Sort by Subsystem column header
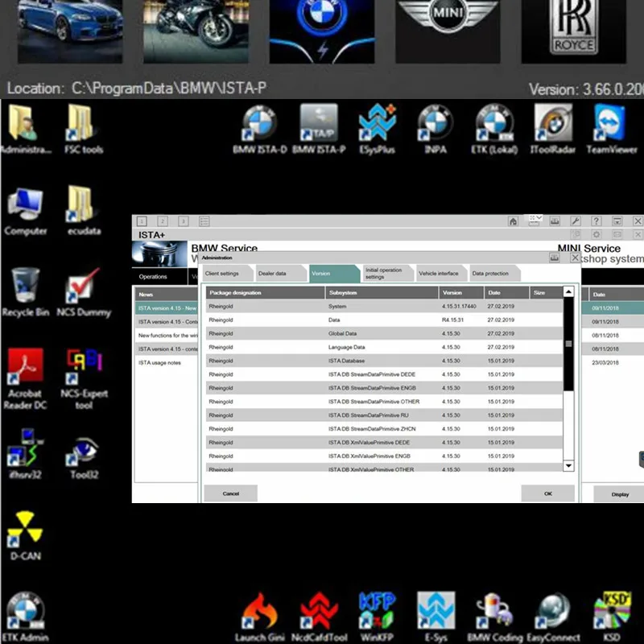644x644 pixels. coord(382,293)
